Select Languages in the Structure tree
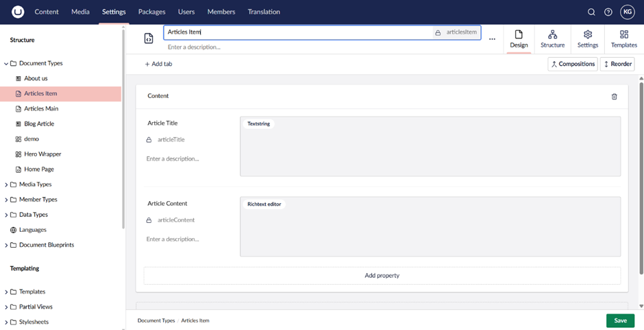Screen dimensions: 644x330 tap(33, 230)
